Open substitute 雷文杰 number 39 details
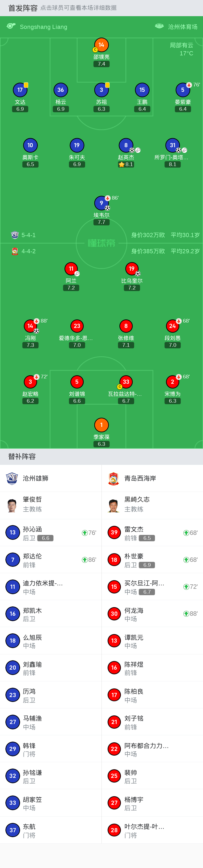203x868 pixels. pos(114,532)
